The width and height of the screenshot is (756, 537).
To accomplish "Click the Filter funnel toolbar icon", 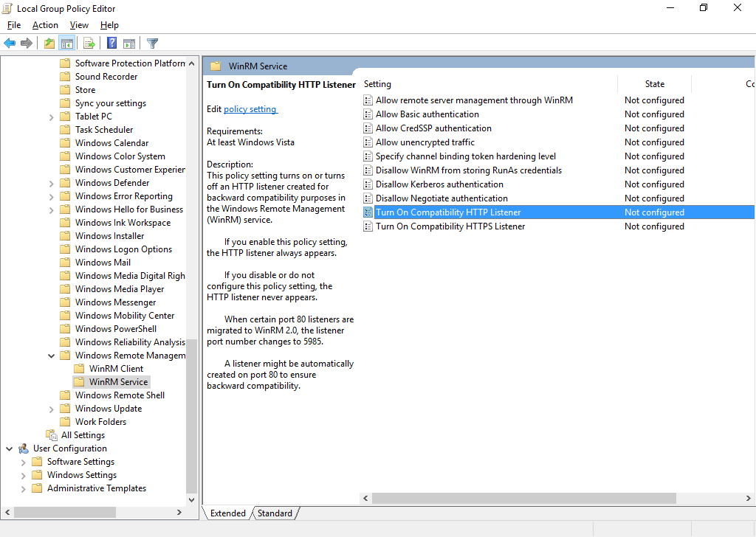I will click(x=152, y=44).
